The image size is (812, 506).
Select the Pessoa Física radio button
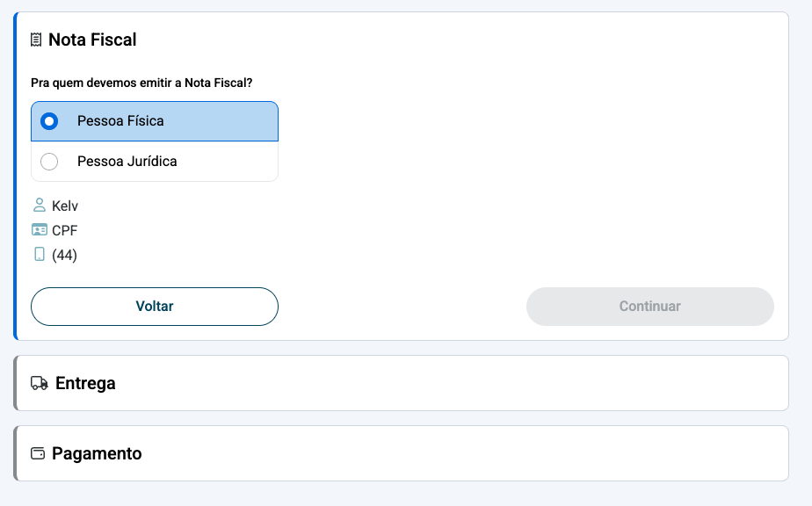click(50, 121)
